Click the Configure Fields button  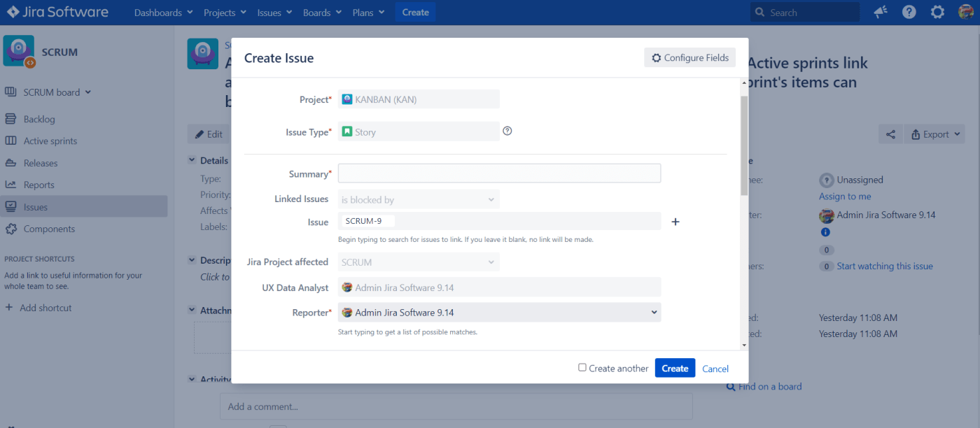pos(689,58)
